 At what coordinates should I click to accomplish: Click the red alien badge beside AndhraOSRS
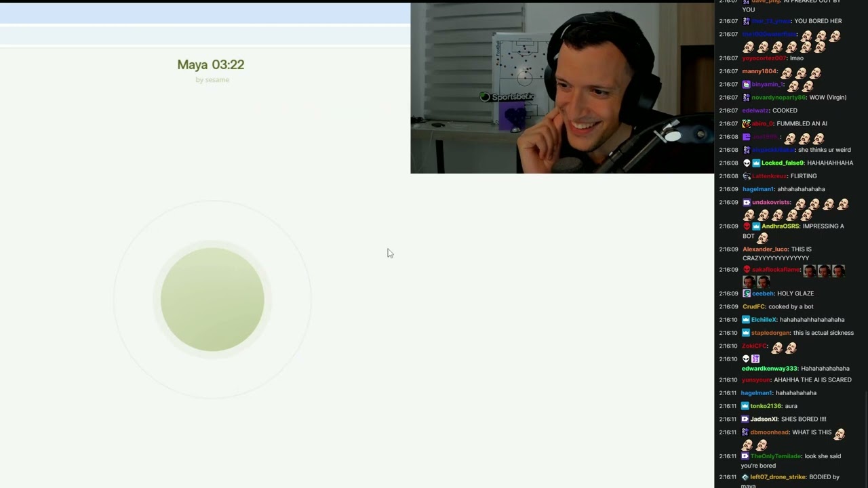746,226
